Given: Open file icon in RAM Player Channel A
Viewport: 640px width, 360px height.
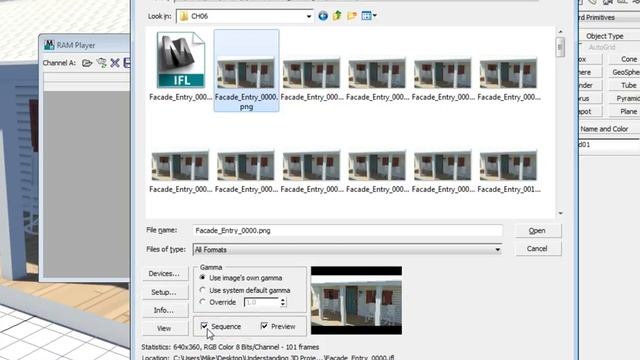Looking at the screenshot, I should tap(87, 63).
